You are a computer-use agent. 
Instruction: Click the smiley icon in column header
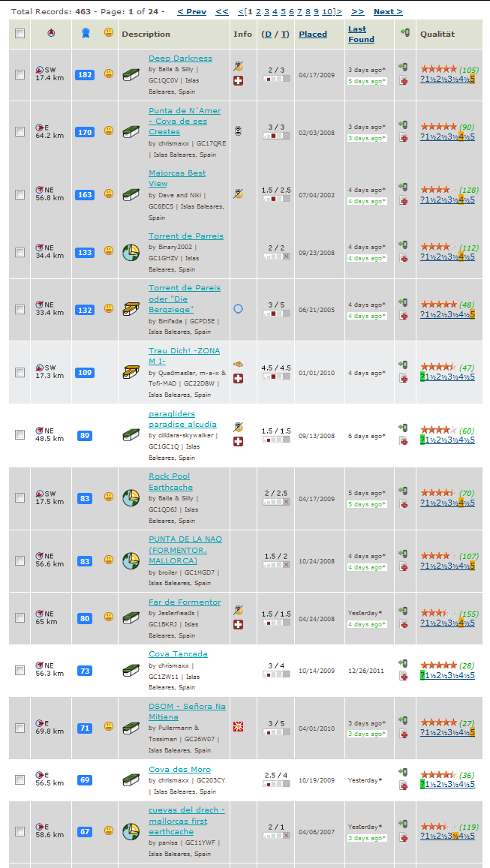coord(109,33)
